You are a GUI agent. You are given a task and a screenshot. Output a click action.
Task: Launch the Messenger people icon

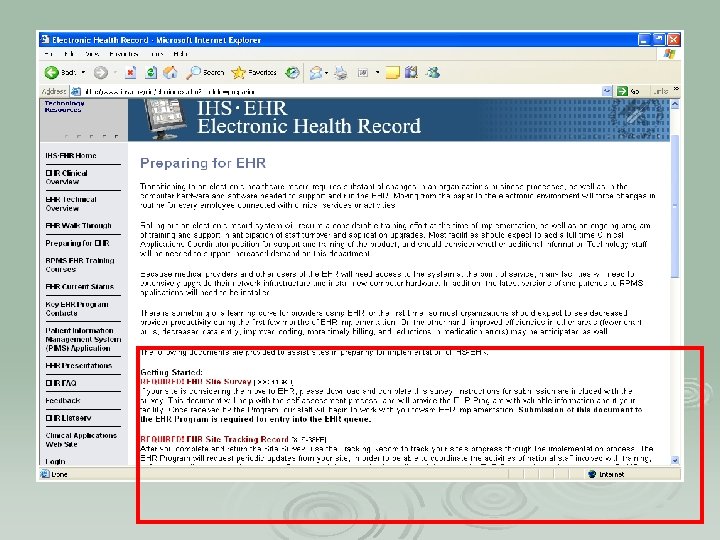(433, 73)
